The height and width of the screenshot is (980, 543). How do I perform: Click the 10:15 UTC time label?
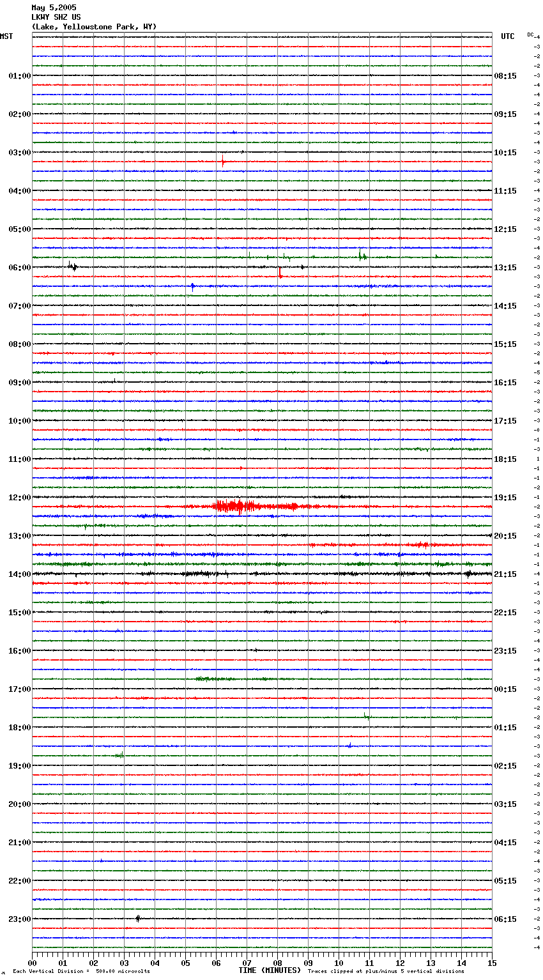click(505, 153)
